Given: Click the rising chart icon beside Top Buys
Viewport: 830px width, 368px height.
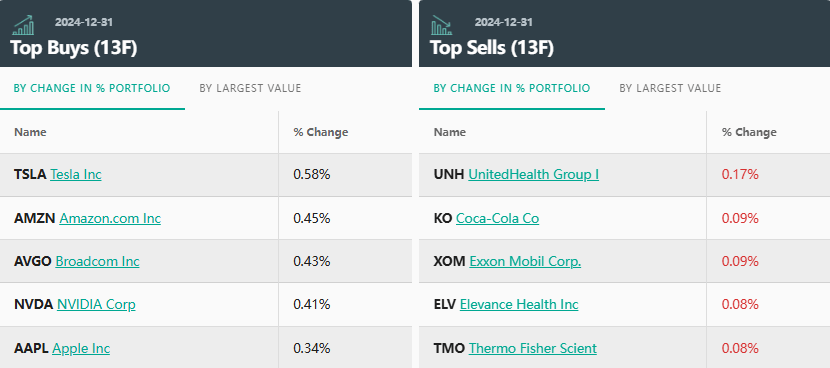Looking at the screenshot, I should (x=23, y=25).
